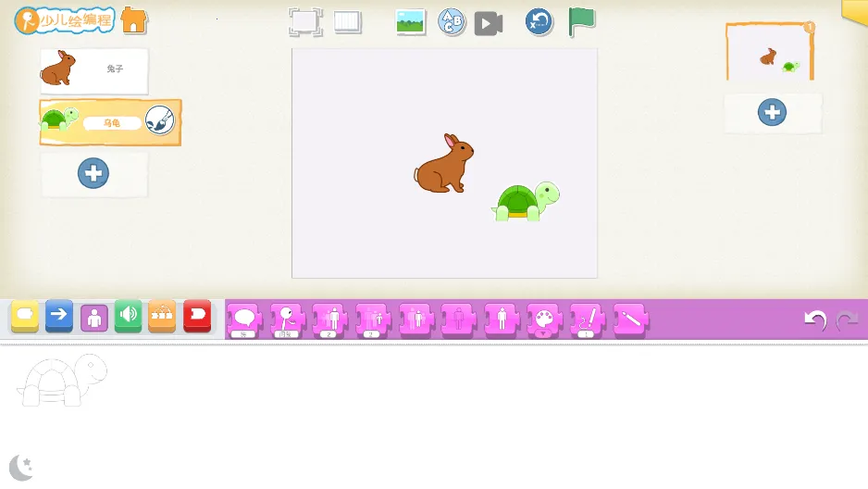Image resolution: width=868 pixels, height=489 pixels.
Task: Add text to the stage with ABC icon
Action: 452,22
